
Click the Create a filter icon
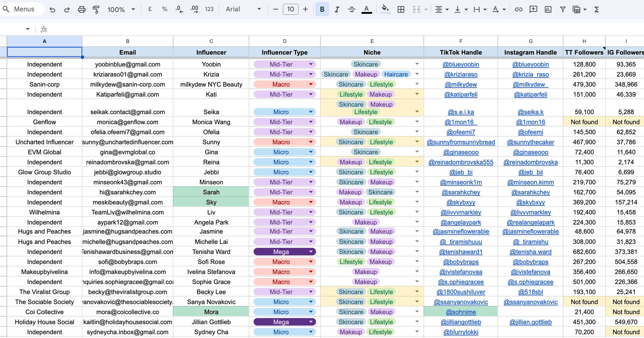pyautogui.click(x=563, y=9)
